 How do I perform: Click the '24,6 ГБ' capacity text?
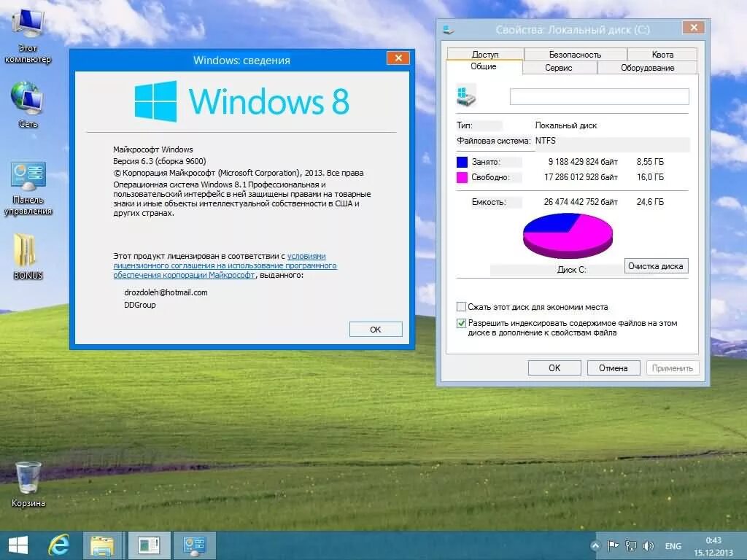point(650,202)
